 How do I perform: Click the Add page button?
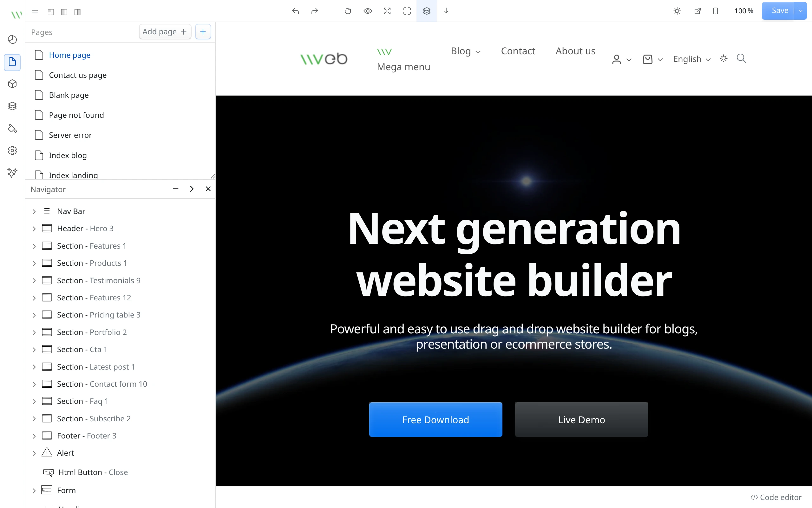[x=165, y=31]
